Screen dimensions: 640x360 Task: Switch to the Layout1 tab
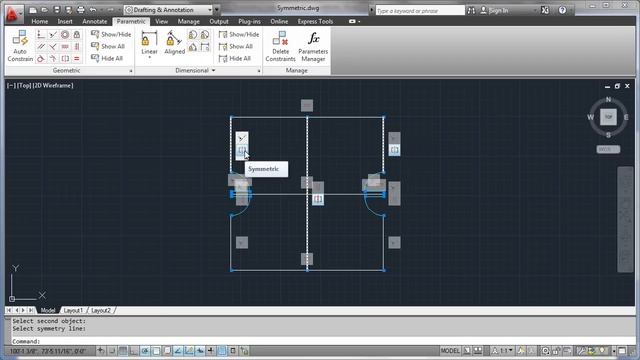click(x=73, y=310)
